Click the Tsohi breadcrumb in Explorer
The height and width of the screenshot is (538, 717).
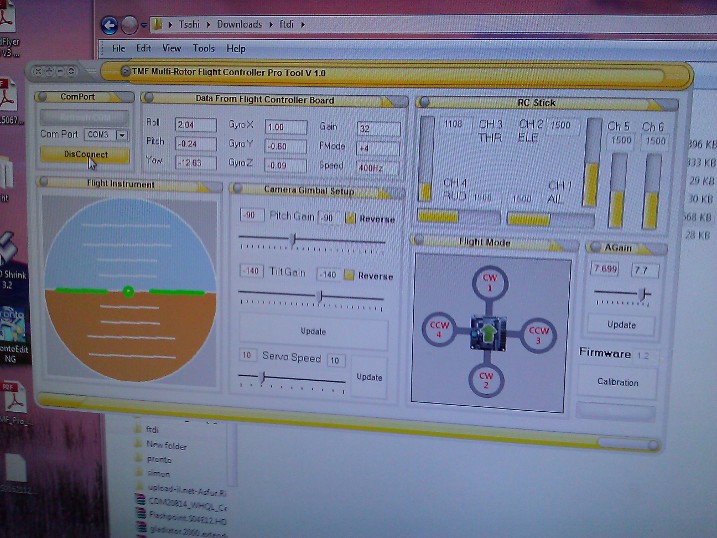(189, 24)
